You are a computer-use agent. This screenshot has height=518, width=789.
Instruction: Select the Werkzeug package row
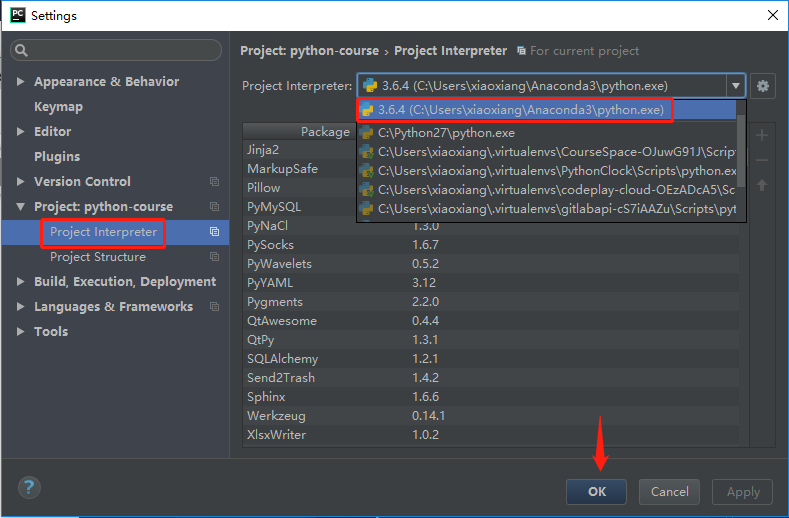click(491, 416)
